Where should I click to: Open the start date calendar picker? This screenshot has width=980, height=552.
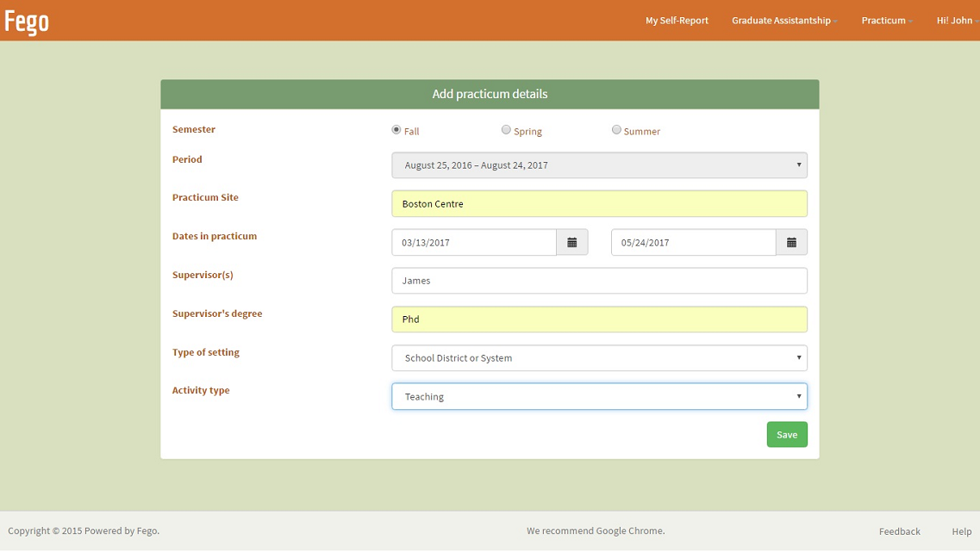pos(572,243)
